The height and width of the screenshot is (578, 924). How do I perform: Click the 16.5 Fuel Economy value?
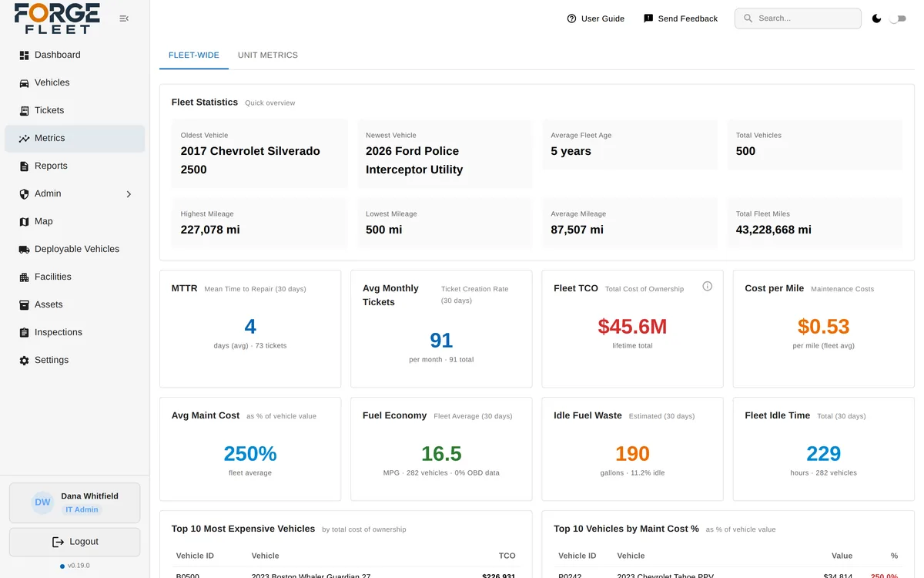(441, 454)
